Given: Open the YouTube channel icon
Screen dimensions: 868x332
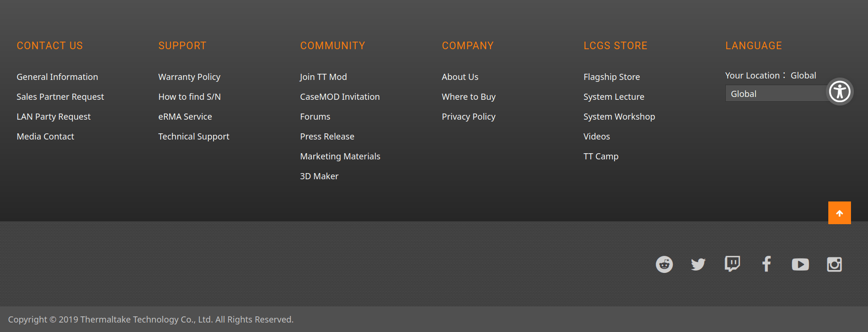Looking at the screenshot, I should click(x=800, y=264).
